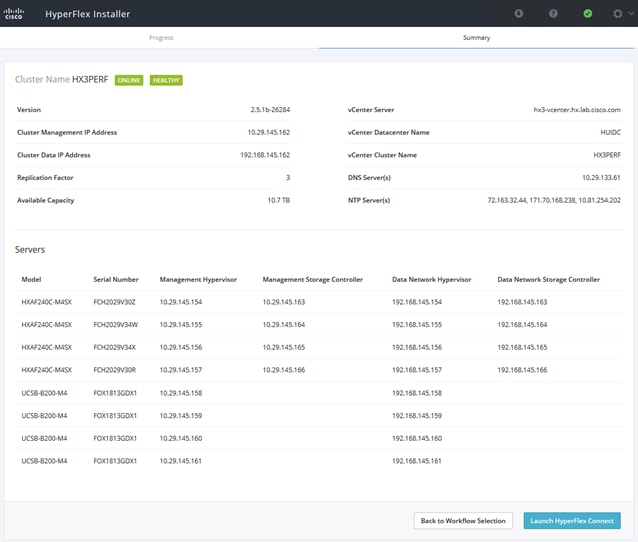Select Cluster Management IP 10.29.145.162
This screenshot has height=542, width=638.
[x=269, y=132]
